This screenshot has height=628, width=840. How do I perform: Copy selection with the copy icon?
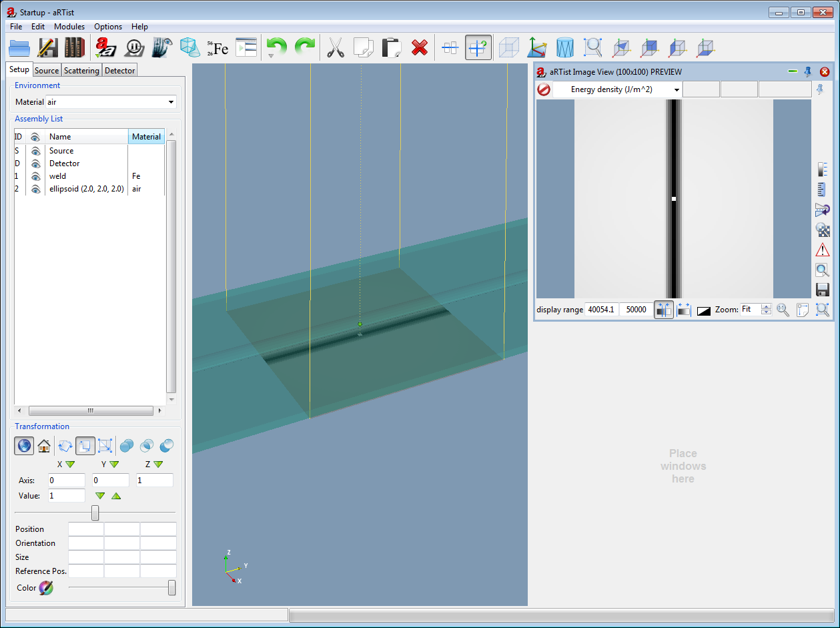tap(364, 48)
